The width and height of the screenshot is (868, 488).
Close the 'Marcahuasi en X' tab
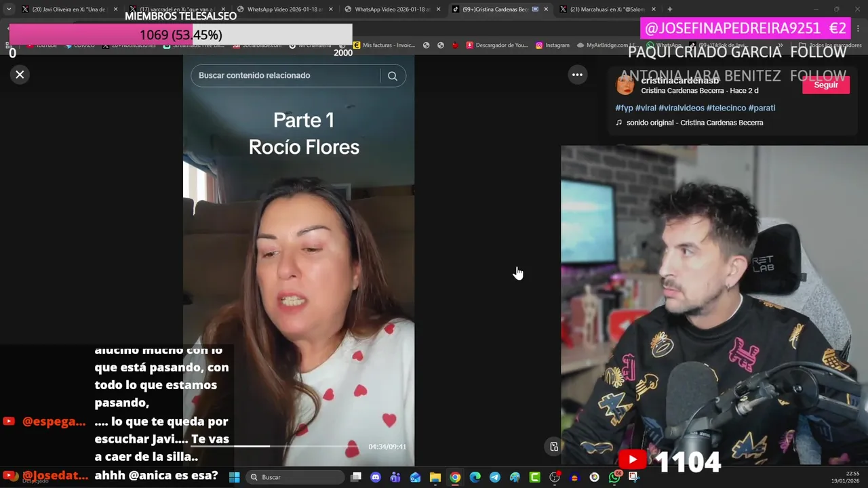(x=654, y=9)
